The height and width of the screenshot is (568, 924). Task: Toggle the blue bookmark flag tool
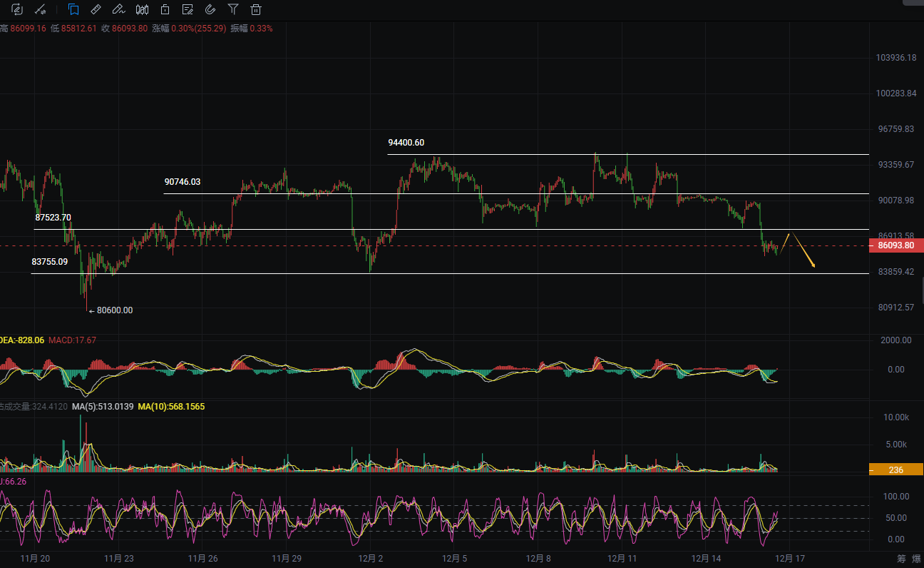pos(73,9)
